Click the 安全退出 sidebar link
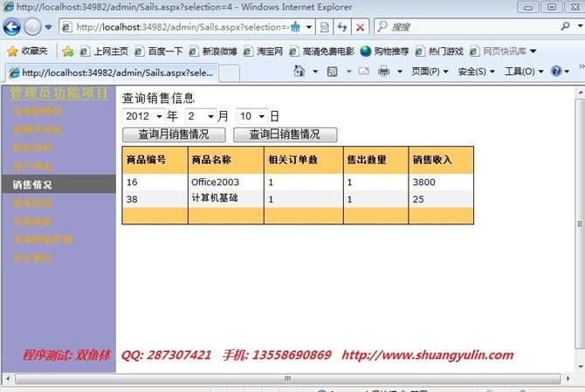The image size is (585, 392). 32,258
